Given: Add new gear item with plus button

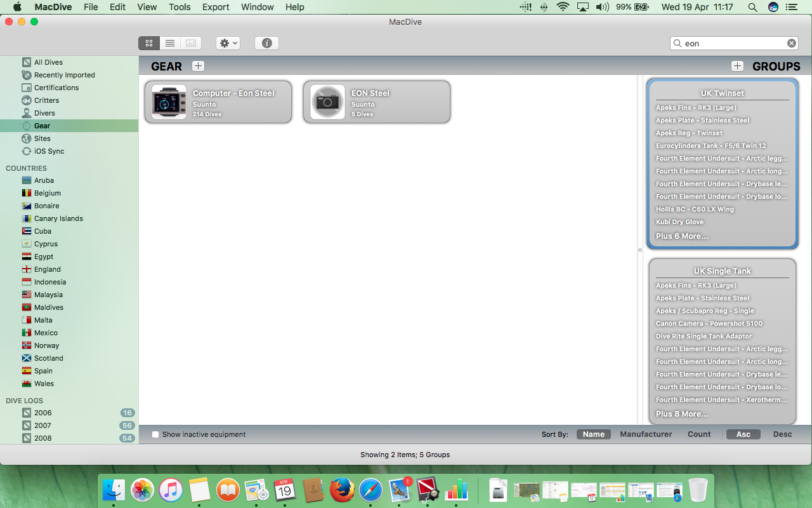Looking at the screenshot, I should [x=198, y=66].
